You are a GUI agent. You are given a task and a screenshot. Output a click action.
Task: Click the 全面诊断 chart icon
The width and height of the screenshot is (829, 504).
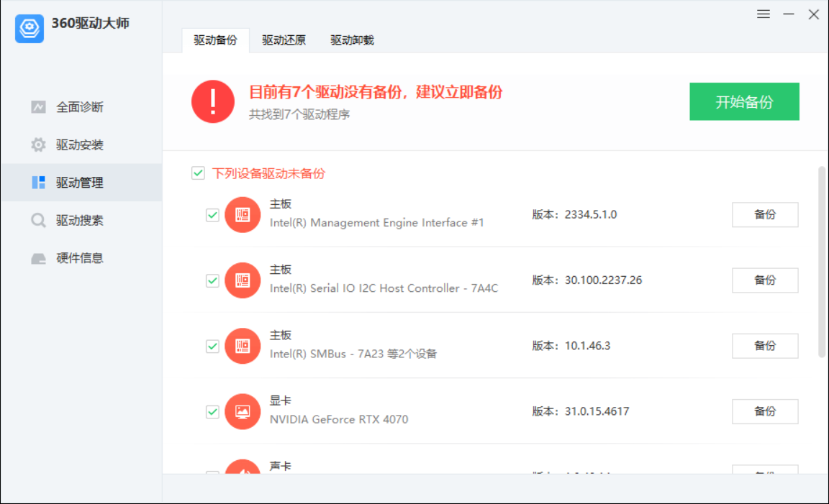tap(38, 107)
